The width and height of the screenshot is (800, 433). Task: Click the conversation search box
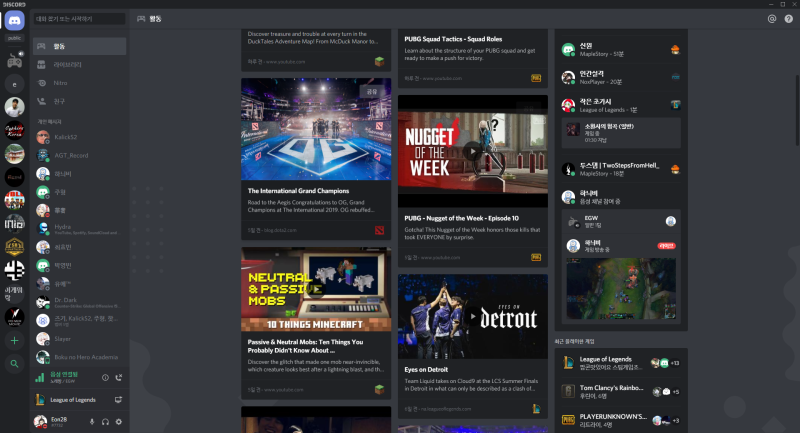(x=80, y=19)
